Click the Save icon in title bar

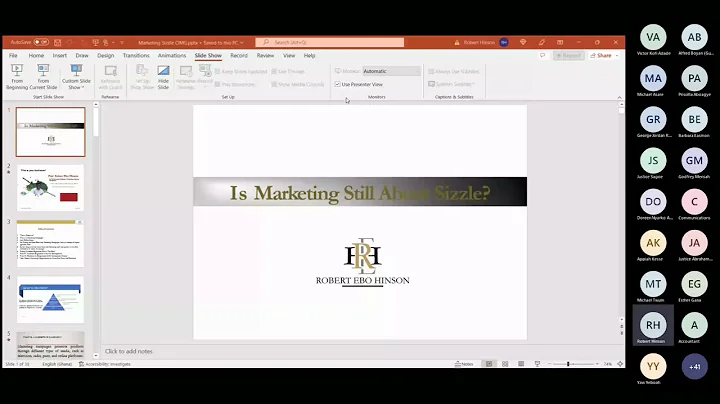coord(57,42)
